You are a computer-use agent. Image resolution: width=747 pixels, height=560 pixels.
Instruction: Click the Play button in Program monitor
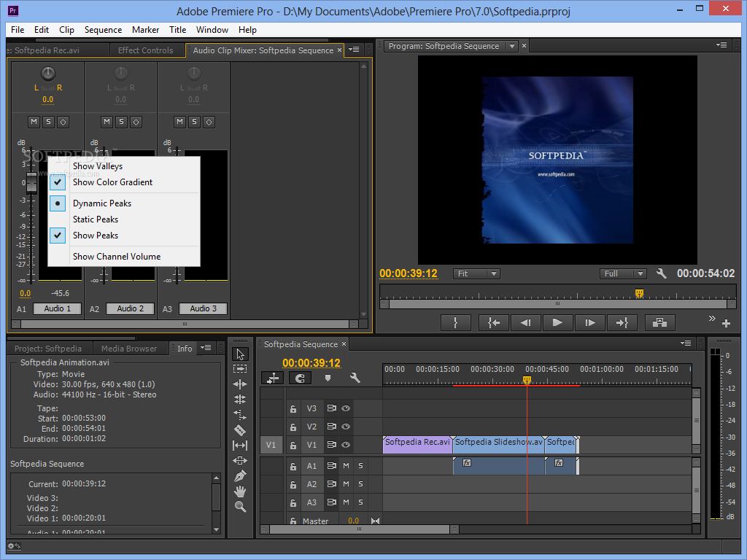(x=557, y=322)
